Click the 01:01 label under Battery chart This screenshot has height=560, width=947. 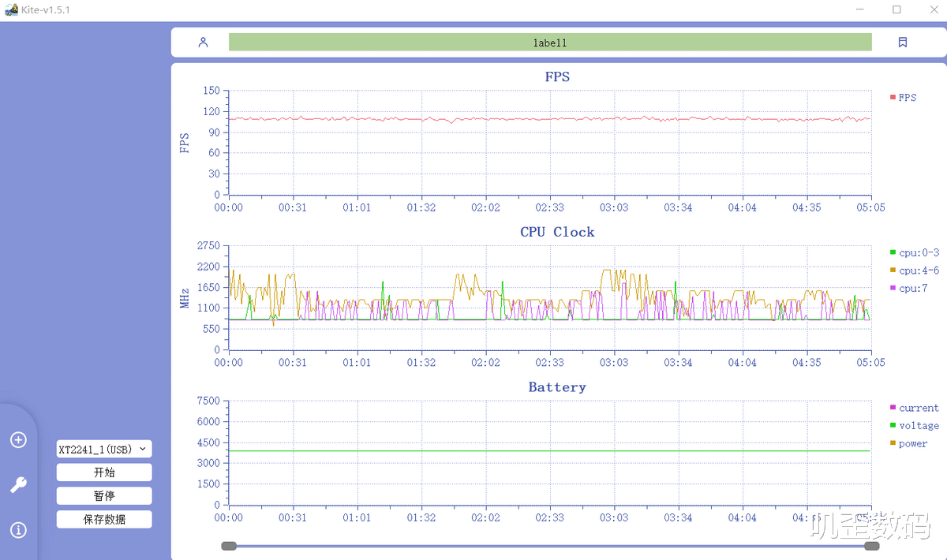point(357,518)
